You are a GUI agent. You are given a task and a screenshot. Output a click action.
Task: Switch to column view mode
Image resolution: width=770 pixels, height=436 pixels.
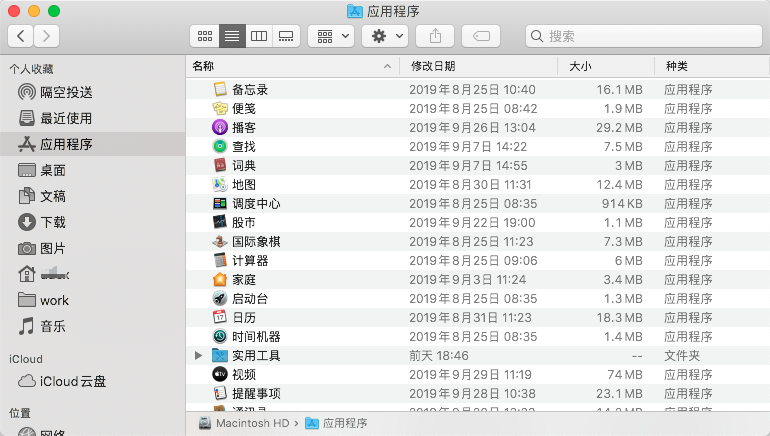tap(259, 35)
